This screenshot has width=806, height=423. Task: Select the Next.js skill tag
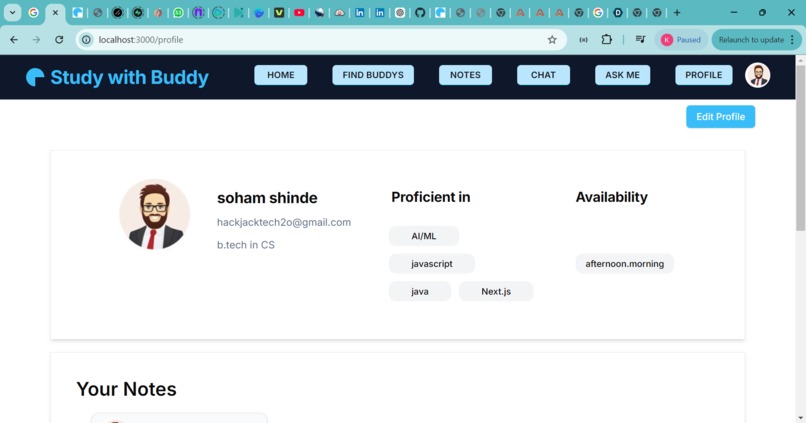tap(496, 291)
